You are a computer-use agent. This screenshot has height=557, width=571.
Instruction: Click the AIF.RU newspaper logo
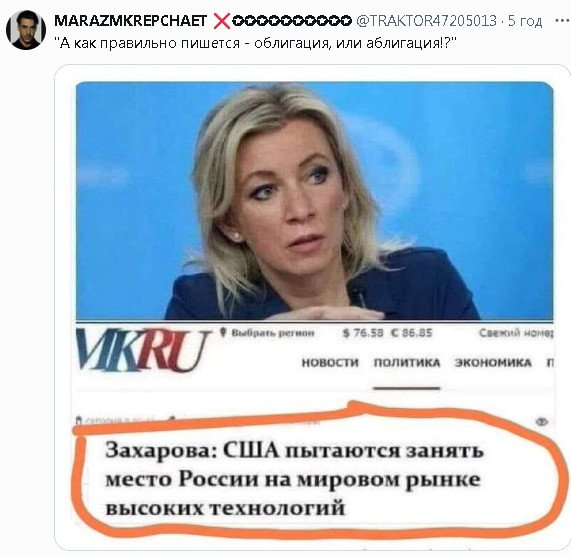click(143, 350)
